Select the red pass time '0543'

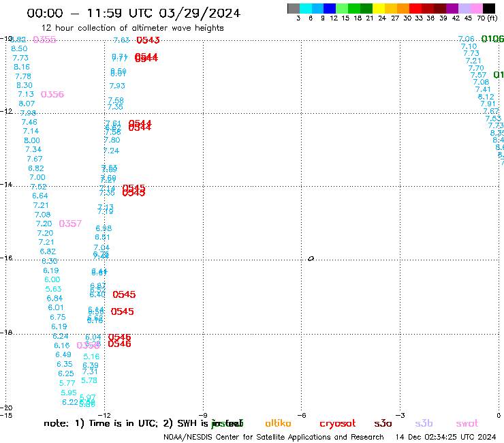point(148,40)
